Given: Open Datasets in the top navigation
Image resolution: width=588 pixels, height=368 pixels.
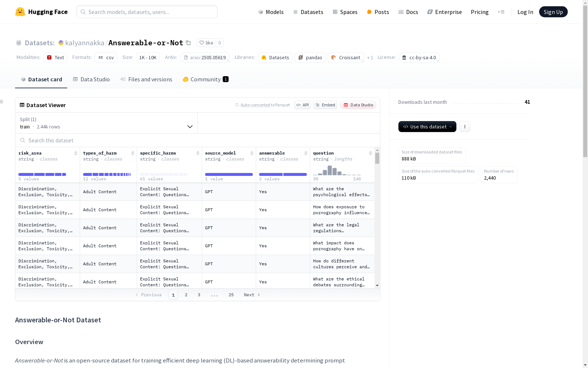Looking at the screenshot, I should click(x=308, y=12).
